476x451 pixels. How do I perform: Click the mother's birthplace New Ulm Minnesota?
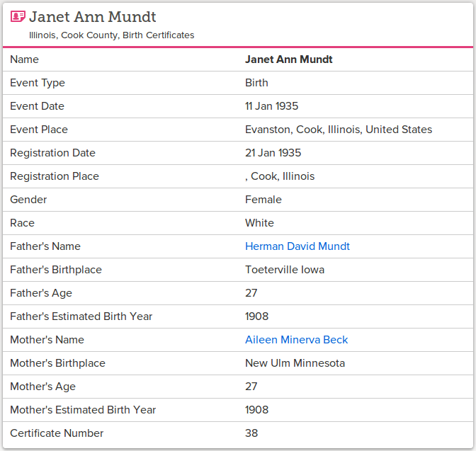295,363
